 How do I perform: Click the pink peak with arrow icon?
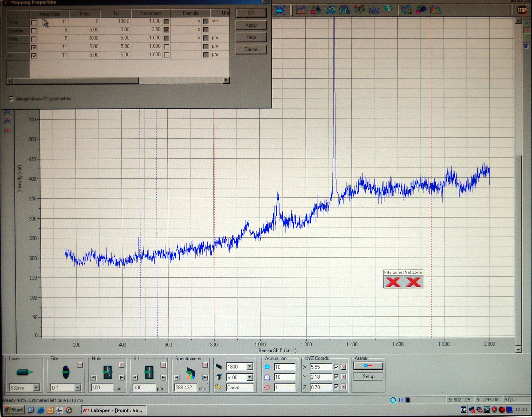(x=421, y=10)
